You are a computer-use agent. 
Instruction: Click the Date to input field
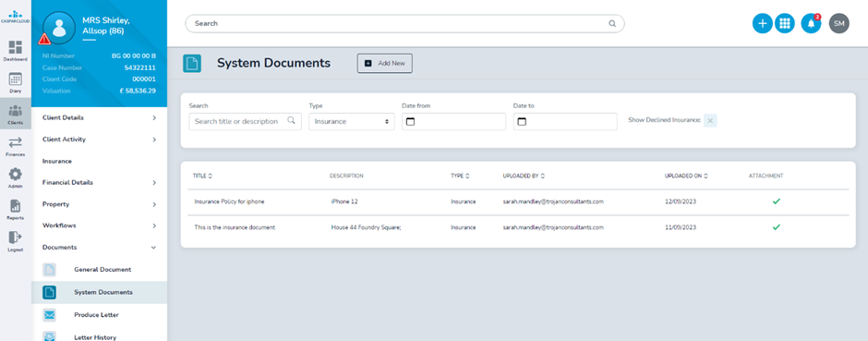point(565,122)
